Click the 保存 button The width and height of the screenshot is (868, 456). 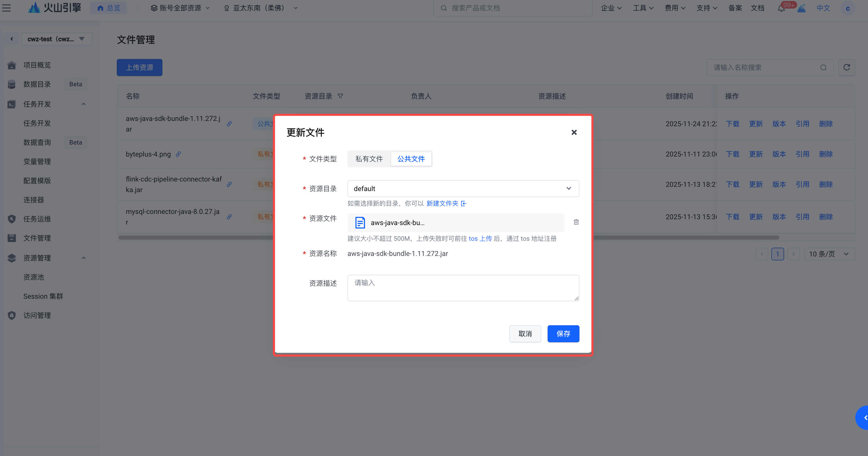tap(563, 333)
